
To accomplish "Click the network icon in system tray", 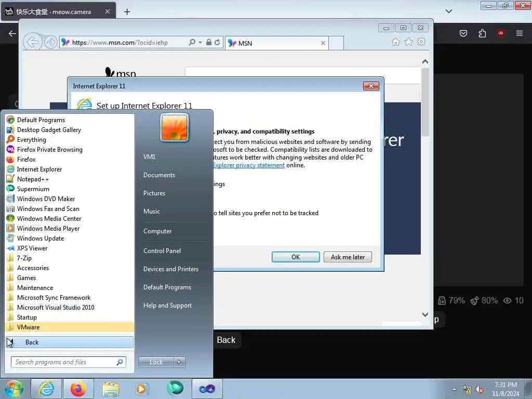I will coord(467,390).
